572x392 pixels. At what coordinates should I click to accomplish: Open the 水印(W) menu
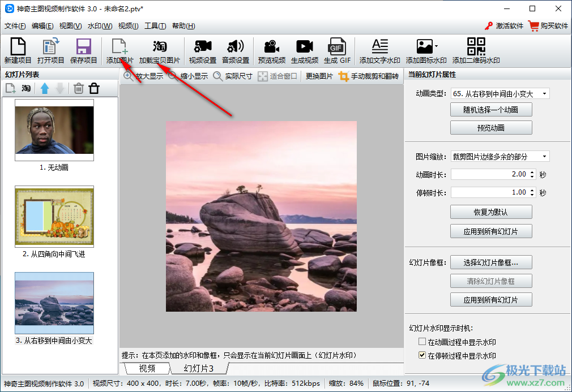click(x=100, y=26)
